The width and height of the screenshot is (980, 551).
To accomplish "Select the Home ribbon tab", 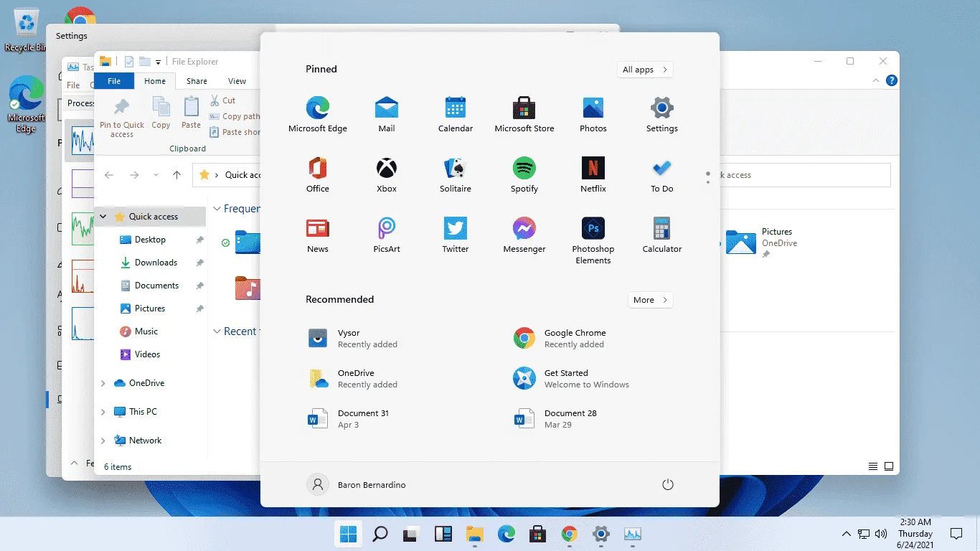I will coord(155,81).
